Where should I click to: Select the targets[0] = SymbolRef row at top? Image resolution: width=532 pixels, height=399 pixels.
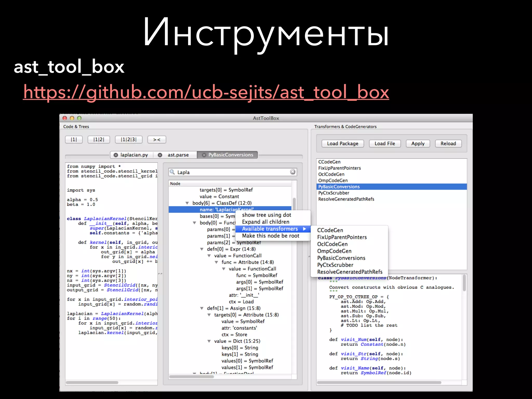point(230,190)
